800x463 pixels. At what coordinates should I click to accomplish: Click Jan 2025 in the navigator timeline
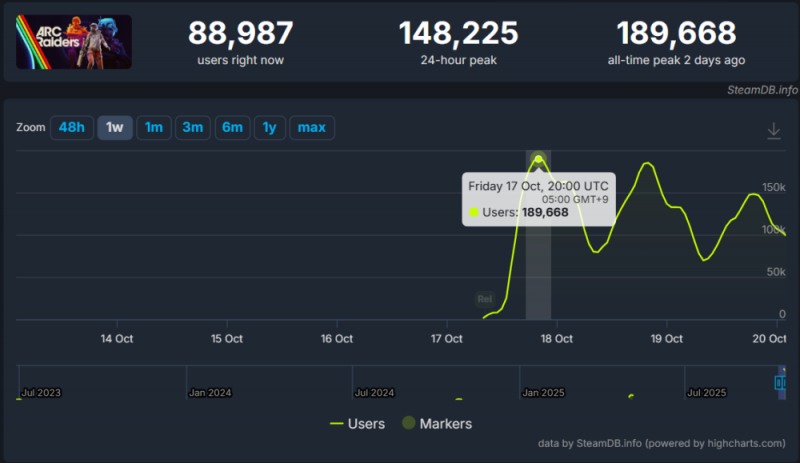click(543, 393)
